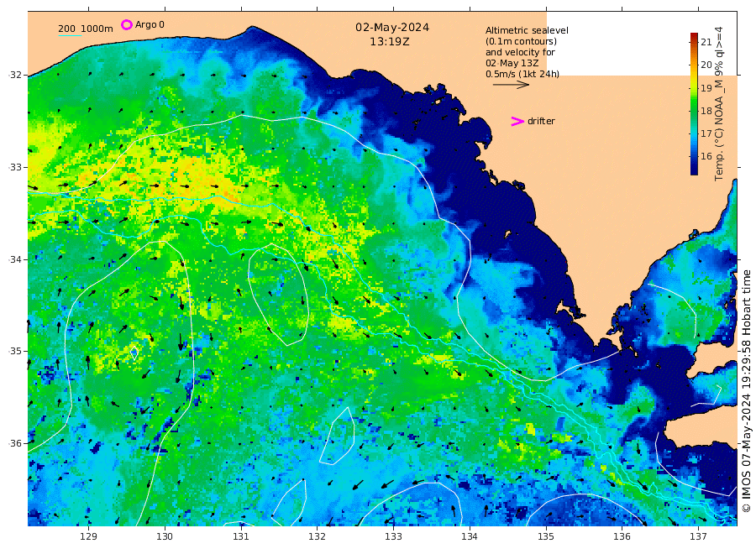
Task: Click the color bar value 18
Action: (706, 111)
